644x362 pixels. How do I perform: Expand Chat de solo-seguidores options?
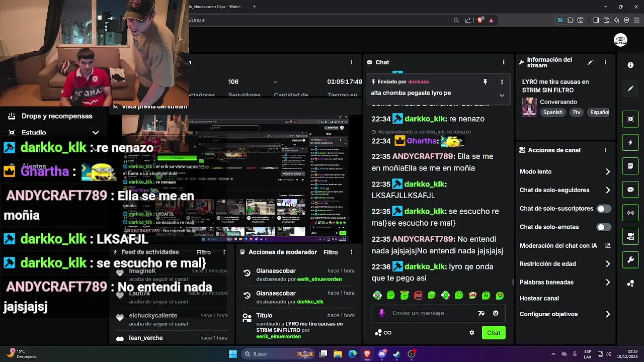click(608, 190)
